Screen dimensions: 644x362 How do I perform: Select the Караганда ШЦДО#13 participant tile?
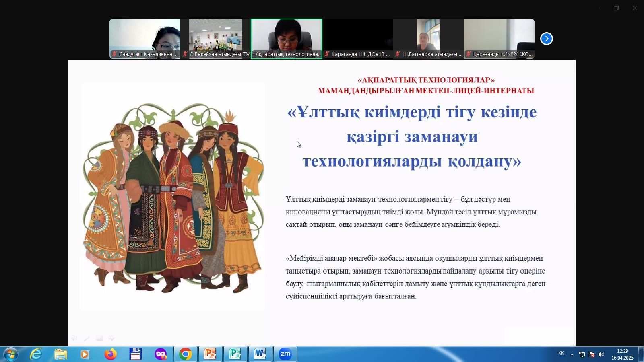pos(357,39)
